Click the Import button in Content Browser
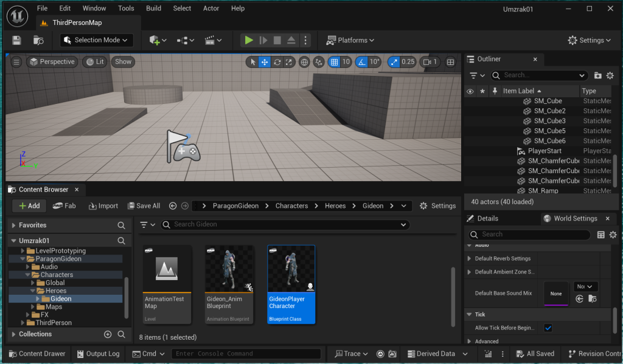Screen dimensions: 623x364 103,205
